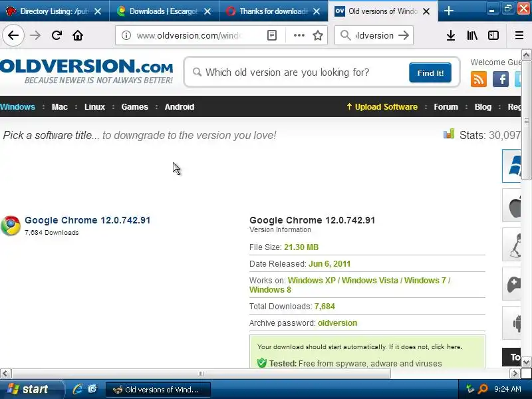
Task: Click the 'click here' download link
Action: tap(446, 346)
